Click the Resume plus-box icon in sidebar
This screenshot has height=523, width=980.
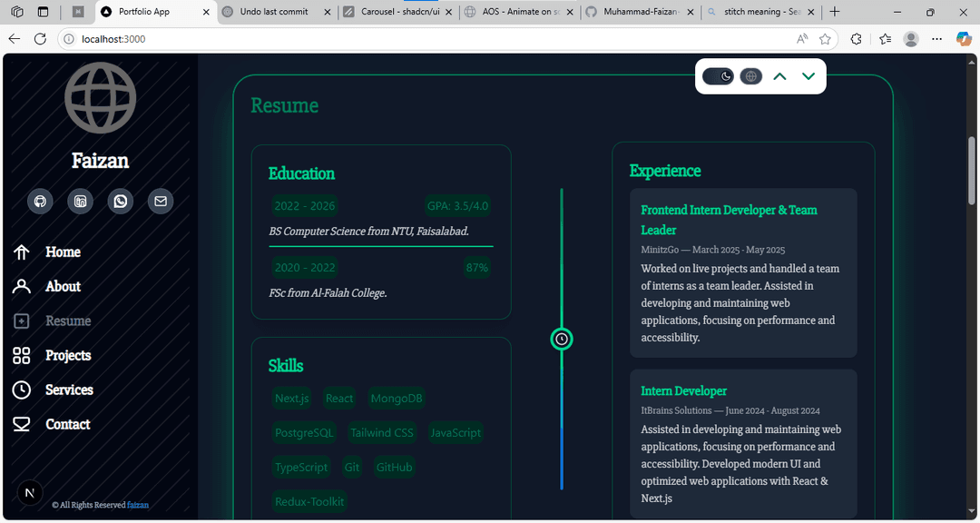pos(21,321)
